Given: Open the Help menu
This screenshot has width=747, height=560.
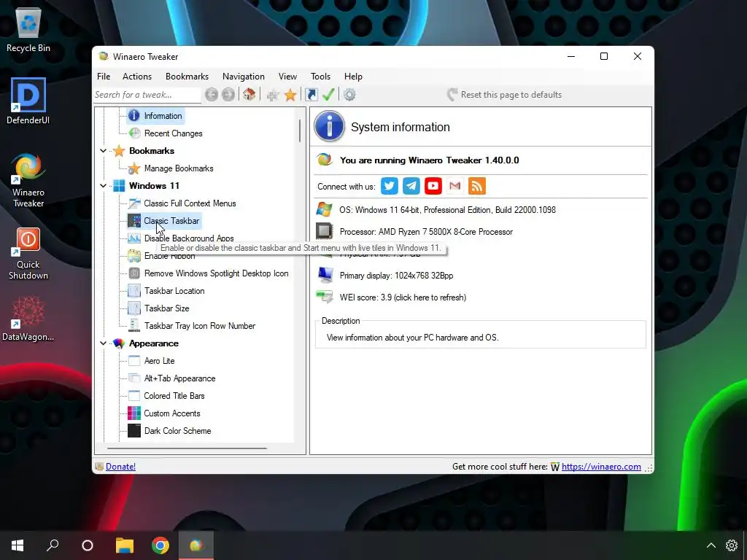Looking at the screenshot, I should (x=353, y=76).
